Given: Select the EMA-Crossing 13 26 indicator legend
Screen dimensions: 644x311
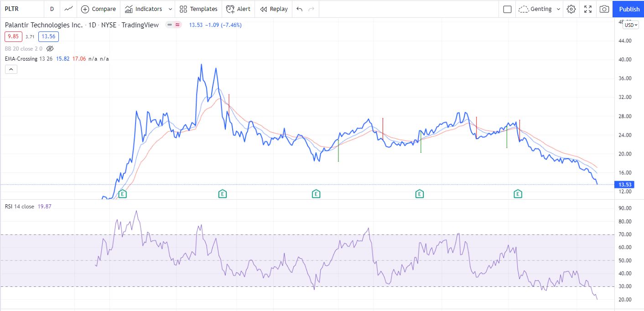Looking at the screenshot, I should click(x=29, y=59).
